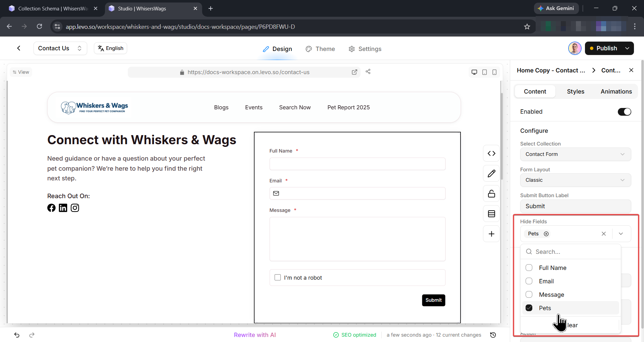
Task: Open the section layout rows icon
Action: (x=491, y=214)
